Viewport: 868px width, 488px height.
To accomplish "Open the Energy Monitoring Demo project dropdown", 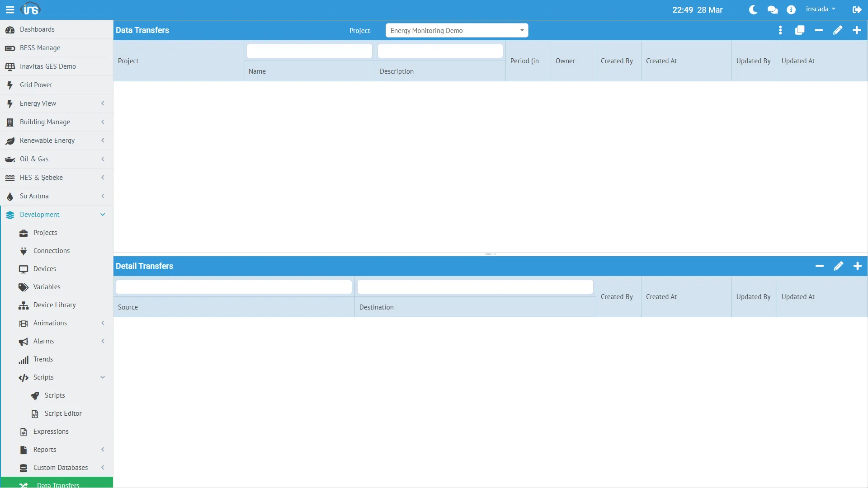I will (457, 30).
